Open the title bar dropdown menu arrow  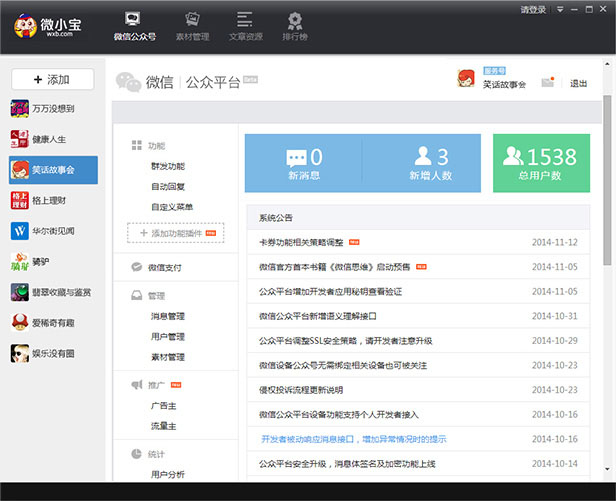(x=560, y=9)
